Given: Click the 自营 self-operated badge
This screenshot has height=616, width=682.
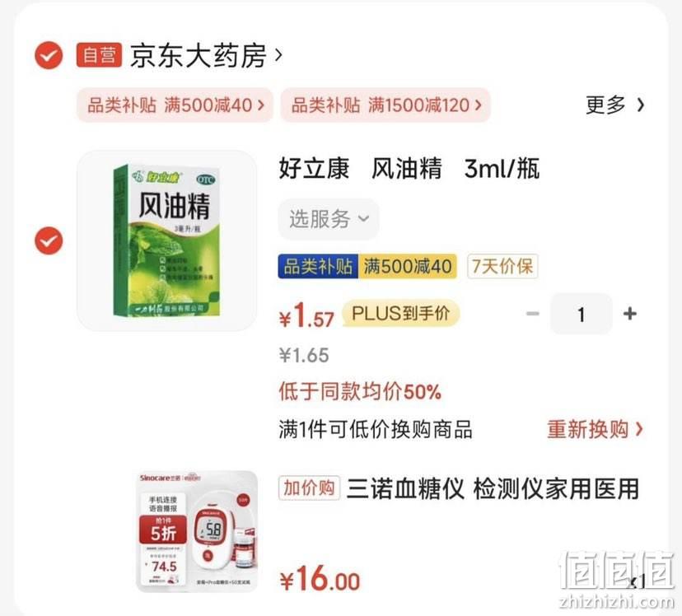Looking at the screenshot, I should pyautogui.click(x=99, y=55).
